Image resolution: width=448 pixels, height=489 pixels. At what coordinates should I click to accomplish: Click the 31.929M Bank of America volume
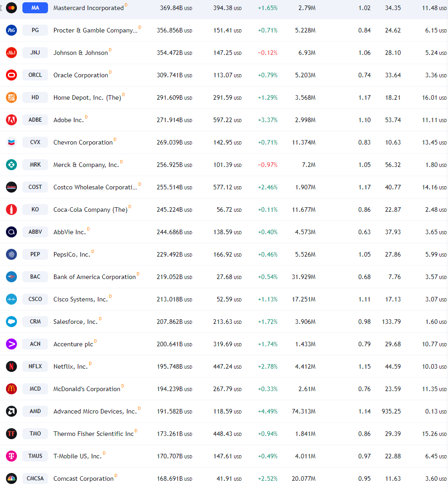click(304, 277)
